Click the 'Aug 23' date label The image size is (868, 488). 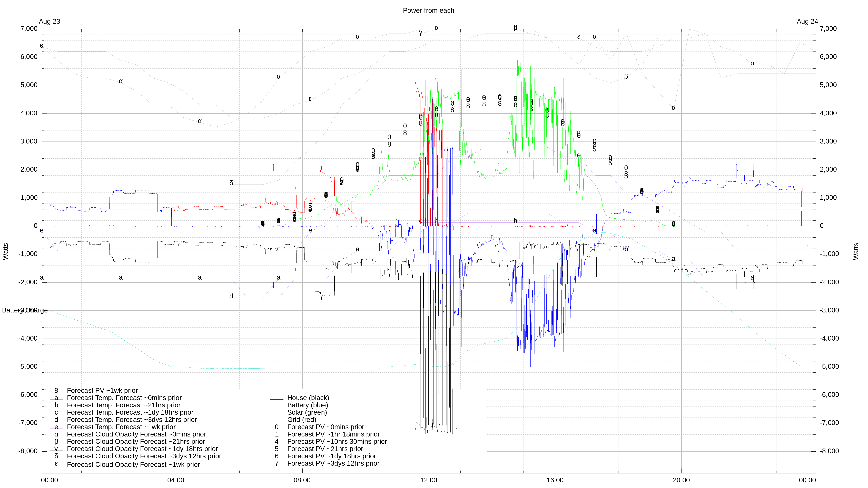coord(50,22)
